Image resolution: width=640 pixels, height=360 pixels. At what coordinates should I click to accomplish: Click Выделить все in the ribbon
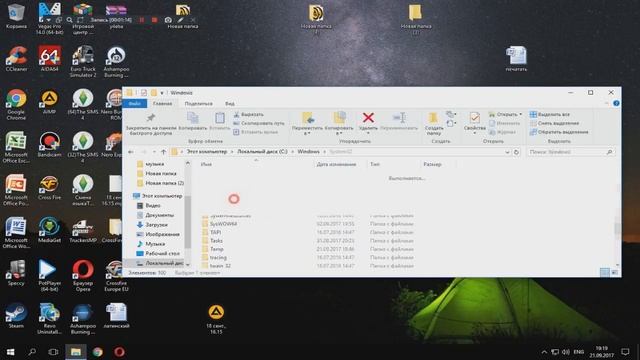tap(549, 115)
